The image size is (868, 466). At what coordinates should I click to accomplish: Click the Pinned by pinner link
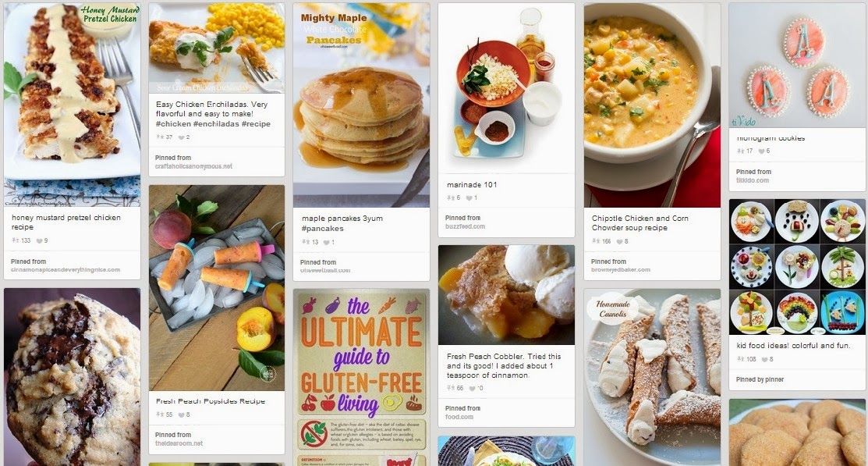coord(760,379)
